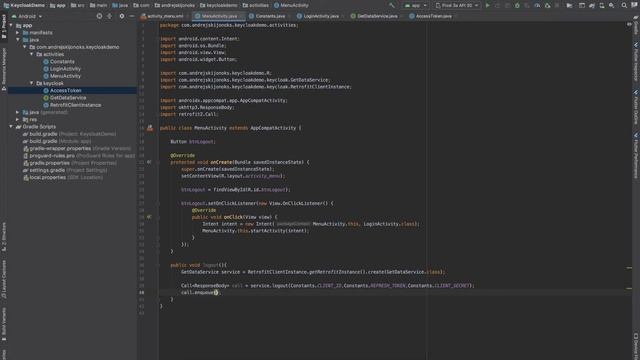Click the override gutter icon beside onClick
Screen dimensions: 640x360
click(x=149, y=217)
